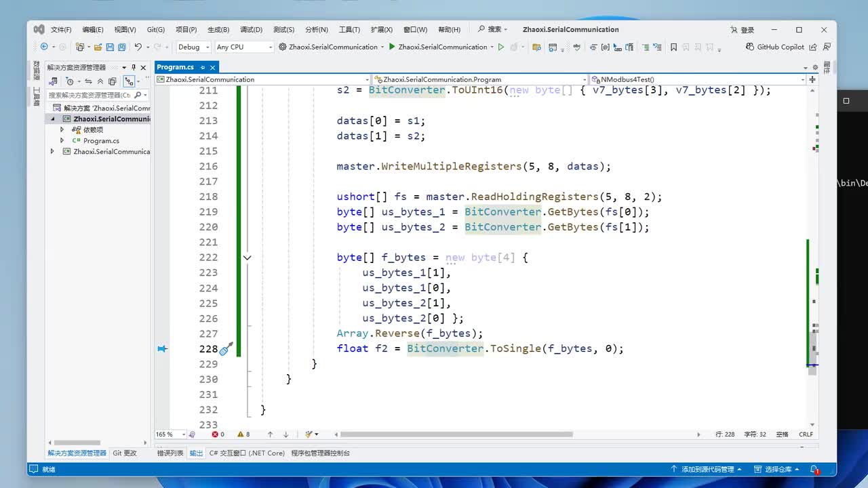Toggle the track active item view button
This screenshot has height=488, width=868.
tap(127, 81)
